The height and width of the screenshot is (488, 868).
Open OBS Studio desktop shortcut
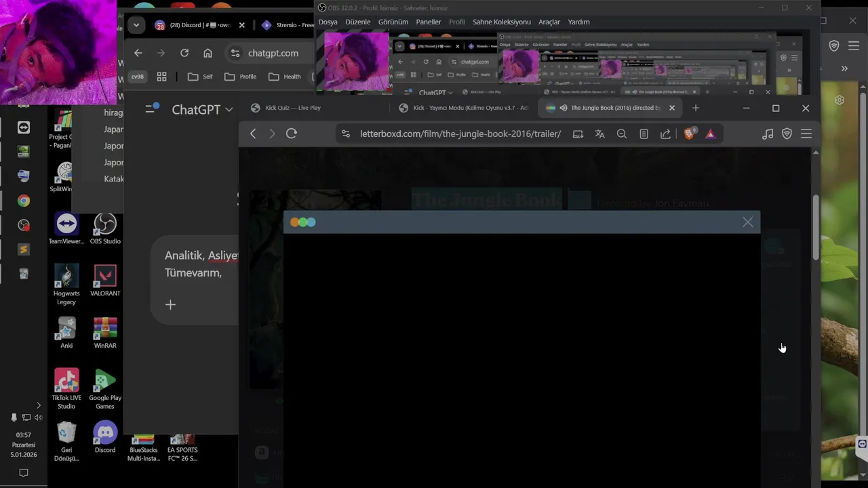click(x=105, y=229)
